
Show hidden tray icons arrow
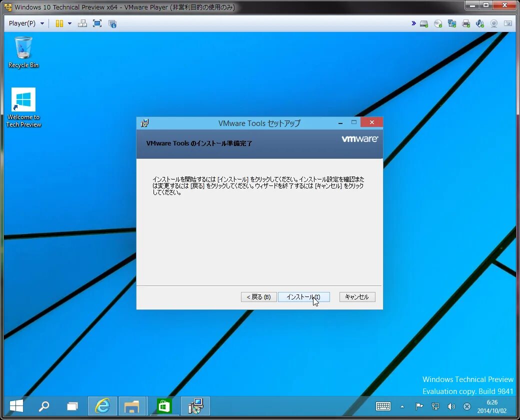[x=402, y=406]
